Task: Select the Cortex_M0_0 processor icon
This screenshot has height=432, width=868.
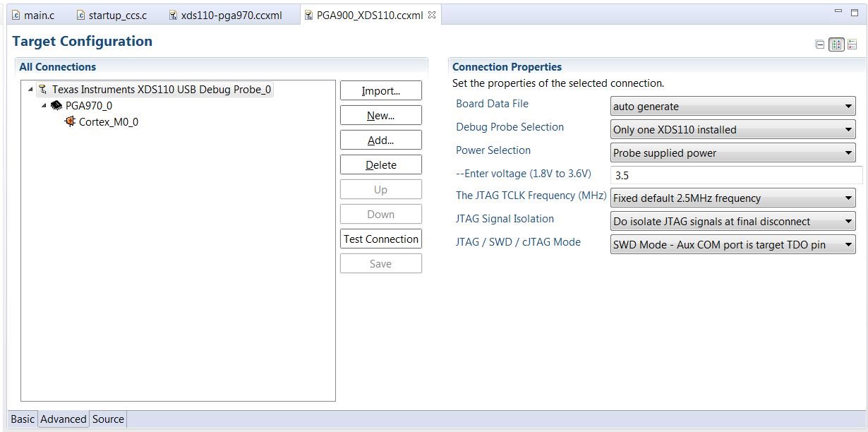Action: (x=71, y=120)
